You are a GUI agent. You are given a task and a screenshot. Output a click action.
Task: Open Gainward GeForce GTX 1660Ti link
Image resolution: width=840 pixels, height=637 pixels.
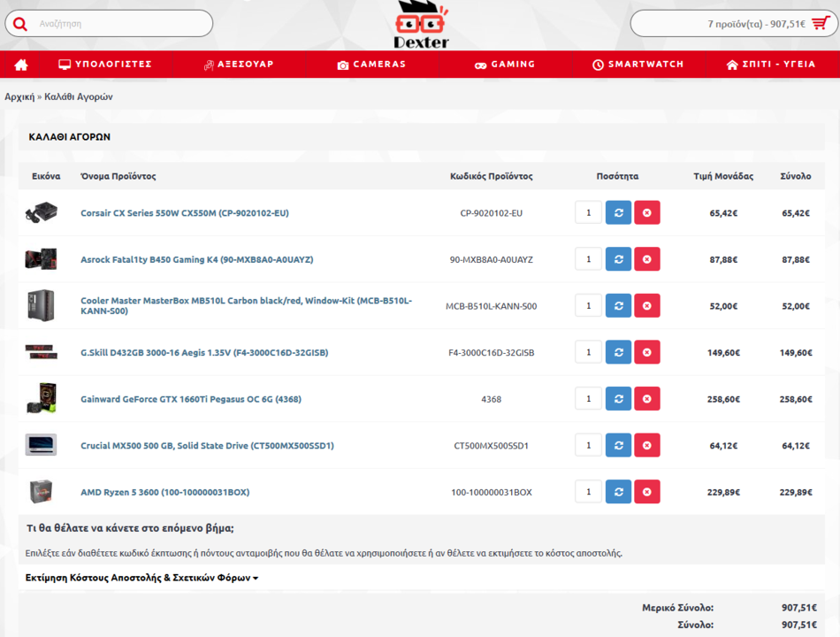tap(191, 399)
